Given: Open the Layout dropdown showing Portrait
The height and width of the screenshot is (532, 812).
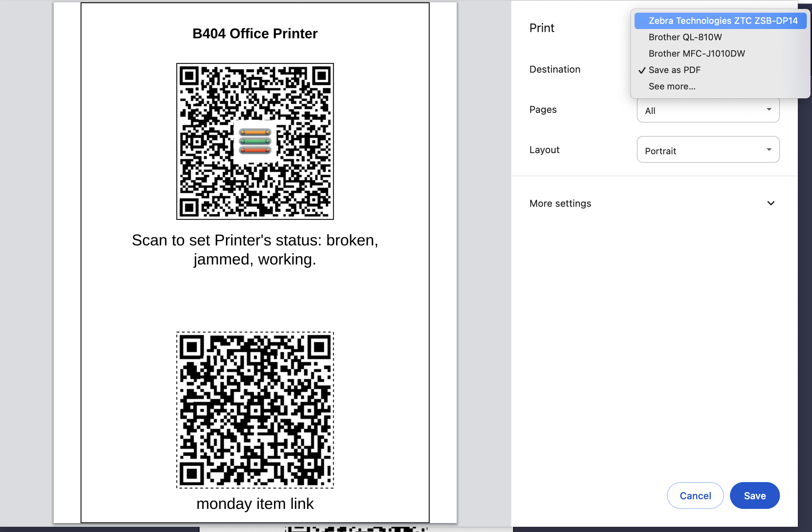Looking at the screenshot, I should pos(708,150).
